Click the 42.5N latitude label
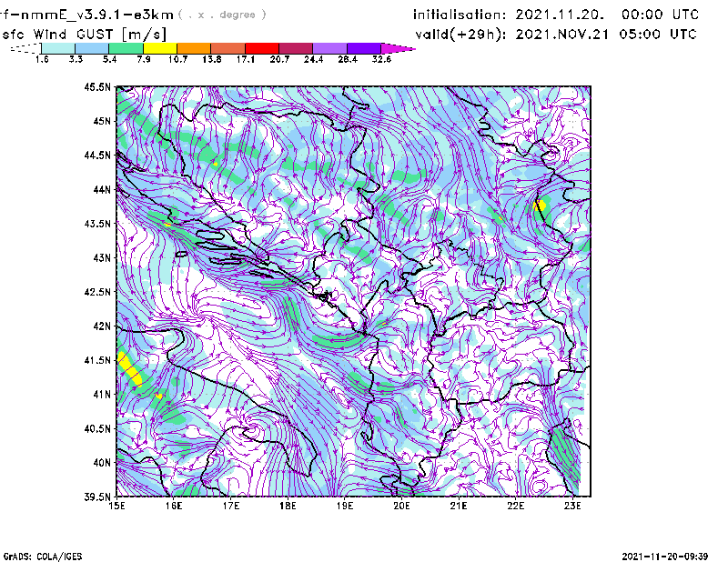This screenshot has height=562, width=728. click(x=97, y=292)
